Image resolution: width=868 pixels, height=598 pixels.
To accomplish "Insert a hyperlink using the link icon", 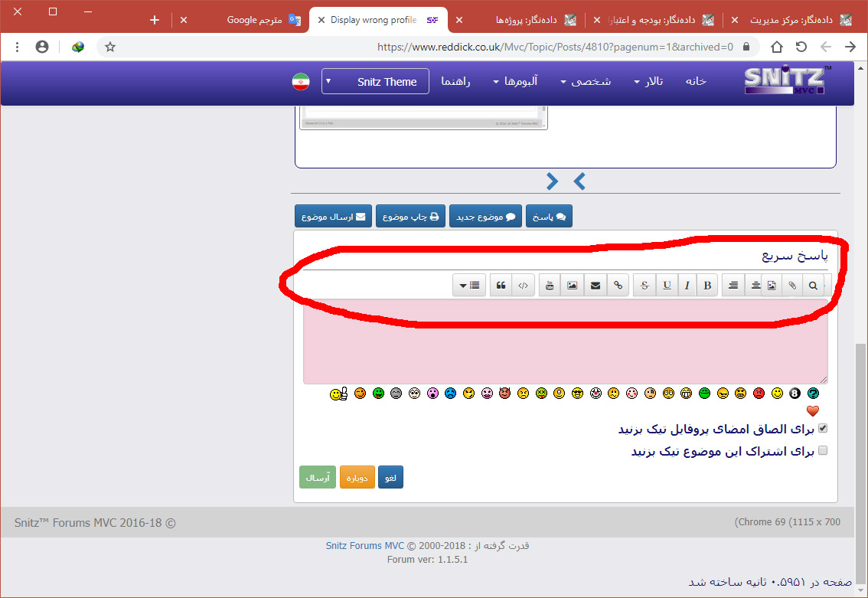I will pos(618,286).
